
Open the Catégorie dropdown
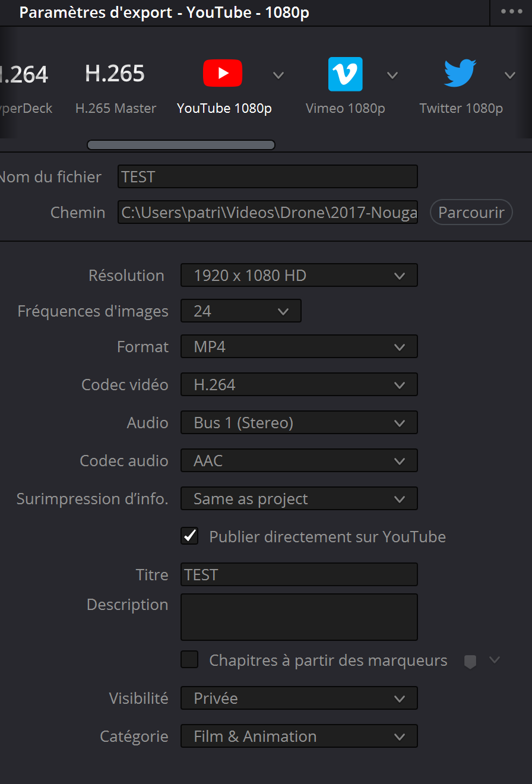click(299, 736)
